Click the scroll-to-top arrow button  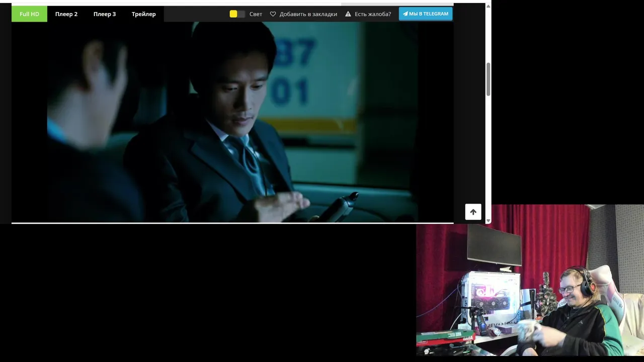click(x=473, y=212)
